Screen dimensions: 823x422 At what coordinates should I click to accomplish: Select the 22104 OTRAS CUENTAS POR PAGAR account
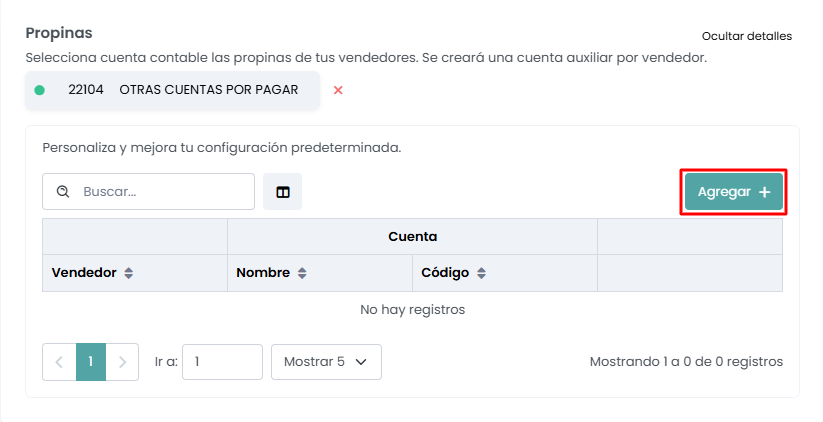click(x=182, y=90)
